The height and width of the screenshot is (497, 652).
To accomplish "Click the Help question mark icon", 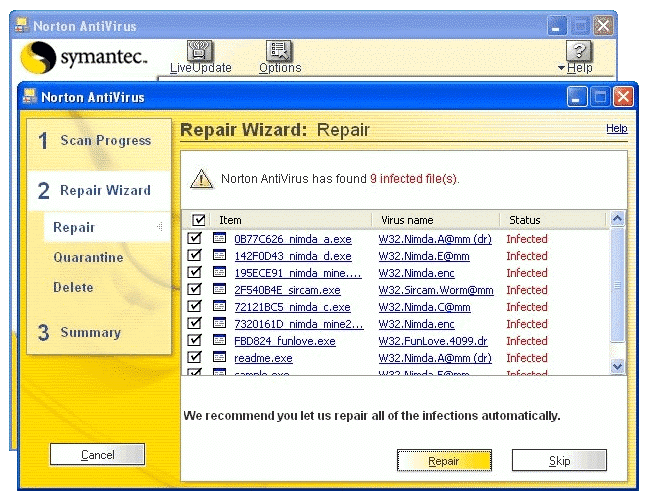I will 580,51.
